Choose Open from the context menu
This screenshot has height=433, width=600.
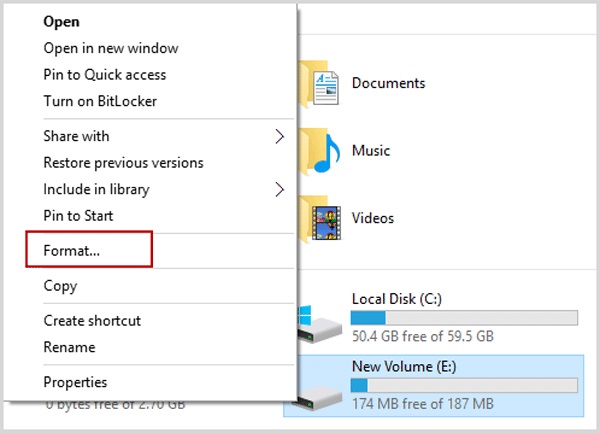tap(62, 21)
